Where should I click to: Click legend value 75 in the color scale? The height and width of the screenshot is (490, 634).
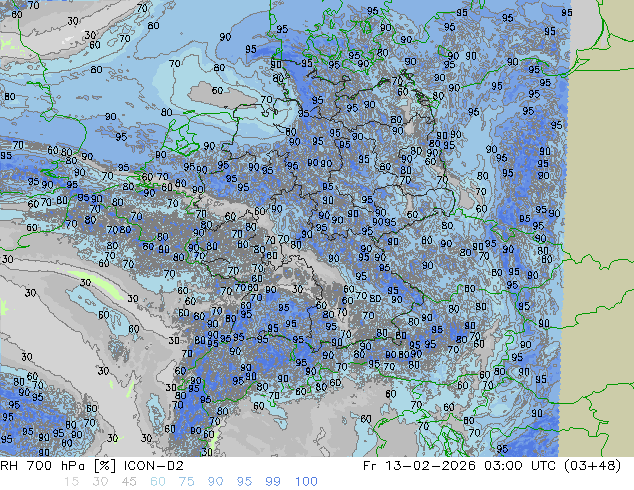(x=186, y=482)
